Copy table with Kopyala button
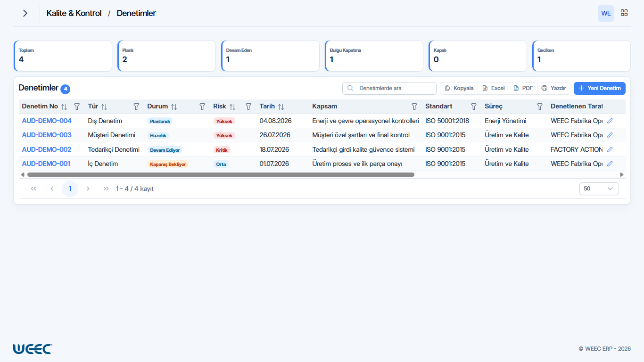Viewport: 644px width, 362px height. (459, 88)
